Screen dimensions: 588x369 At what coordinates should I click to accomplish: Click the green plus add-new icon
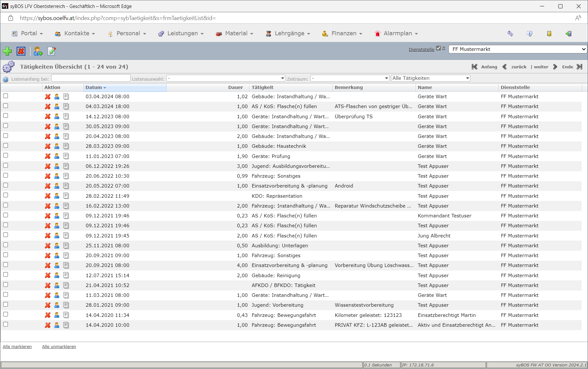click(x=7, y=51)
